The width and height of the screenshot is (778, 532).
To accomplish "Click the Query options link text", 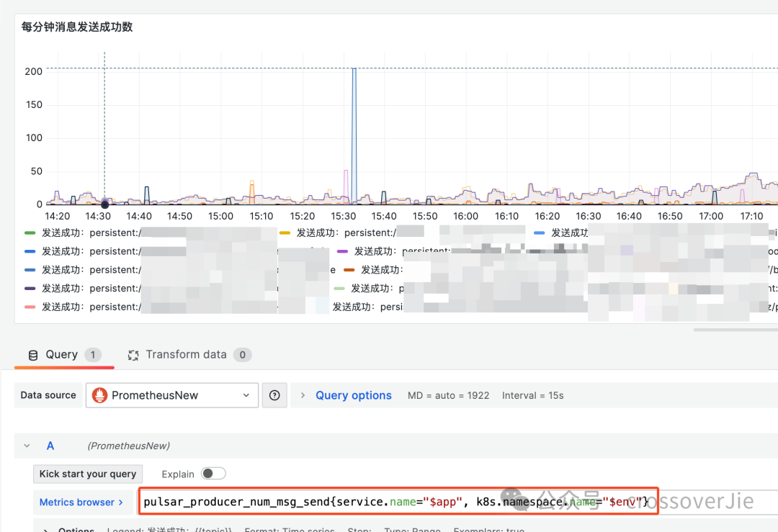I will coord(354,395).
